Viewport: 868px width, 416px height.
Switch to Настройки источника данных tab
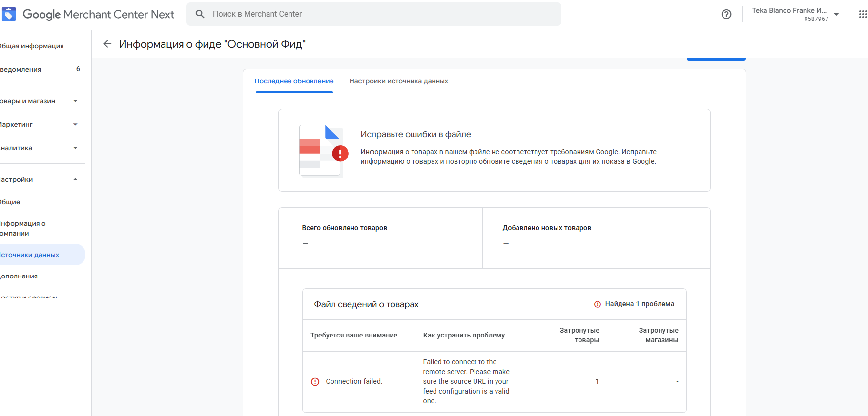point(398,81)
